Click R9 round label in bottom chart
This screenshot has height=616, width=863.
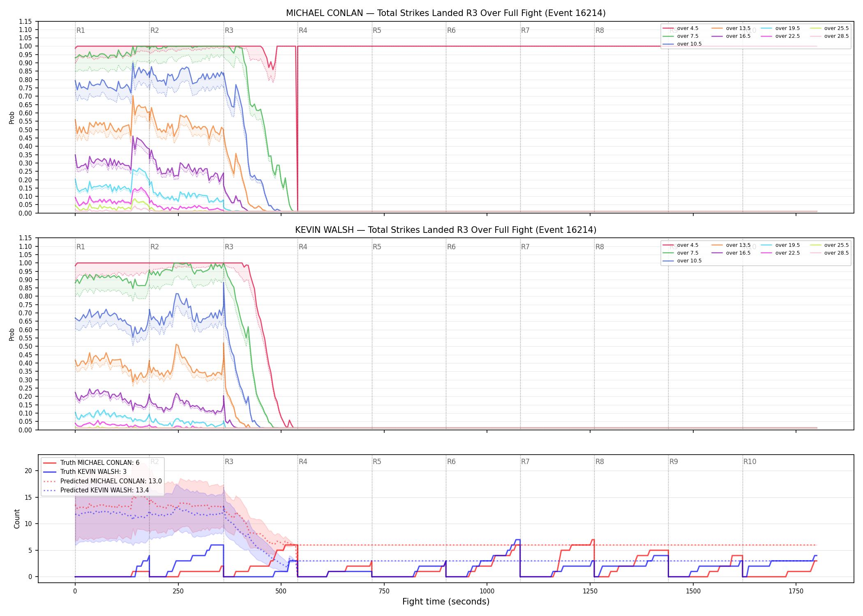[x=674, y=462]
